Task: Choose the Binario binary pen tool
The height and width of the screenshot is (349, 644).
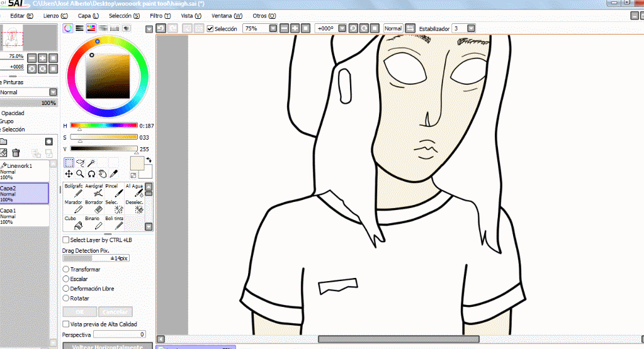Action: click(x=94, y=223)
